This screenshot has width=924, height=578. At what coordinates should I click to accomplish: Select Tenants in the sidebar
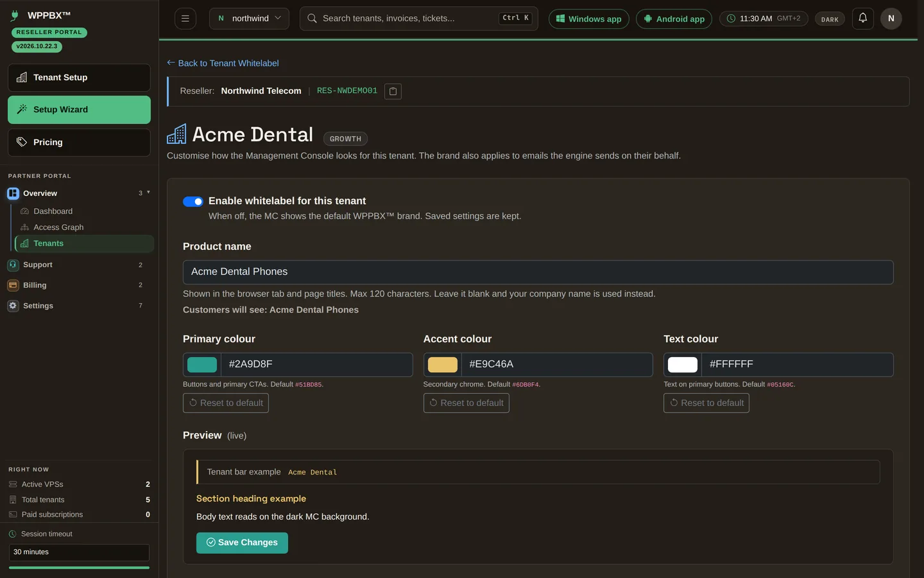pyautogui.click(x=84, y=243)
